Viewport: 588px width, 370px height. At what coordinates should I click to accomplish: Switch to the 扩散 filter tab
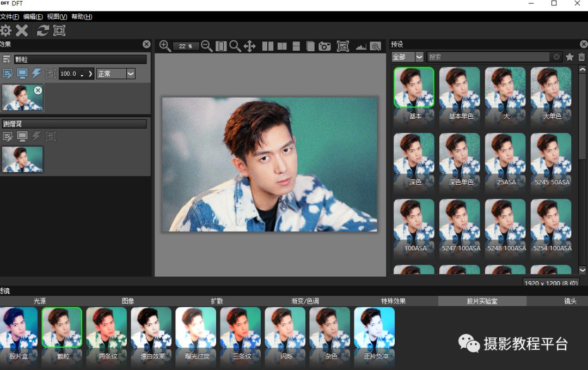click(x=217, y=301)
